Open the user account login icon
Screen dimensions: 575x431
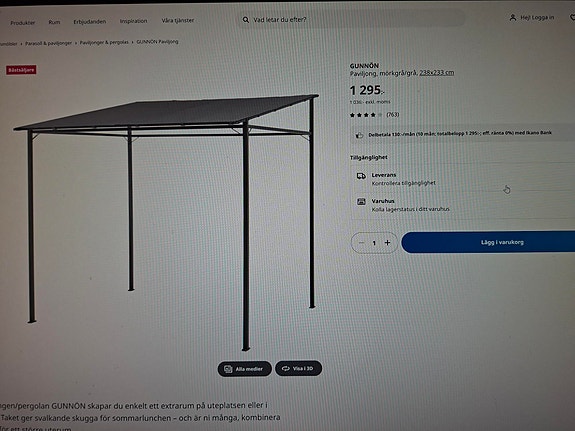(x=513, y=18)
